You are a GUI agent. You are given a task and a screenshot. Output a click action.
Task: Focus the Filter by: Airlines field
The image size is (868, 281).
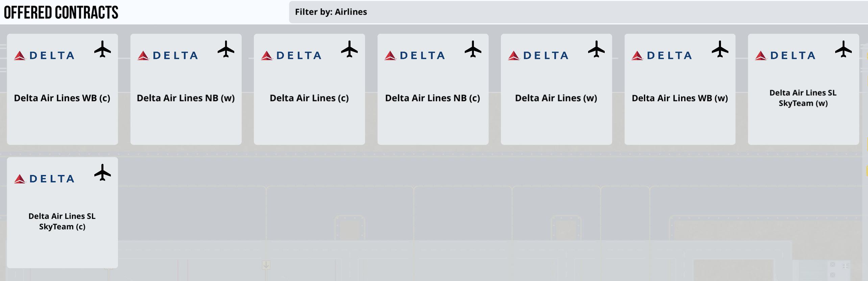[x=578, y=12]
